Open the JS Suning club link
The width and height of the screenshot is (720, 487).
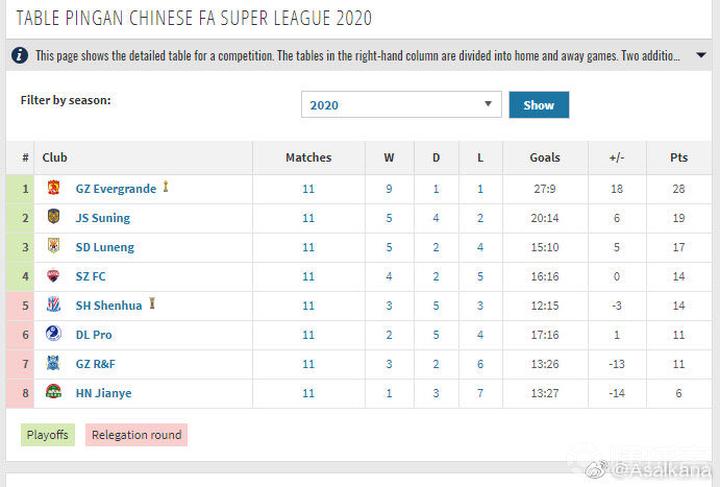pyautogui.click(x=103, y=218)
